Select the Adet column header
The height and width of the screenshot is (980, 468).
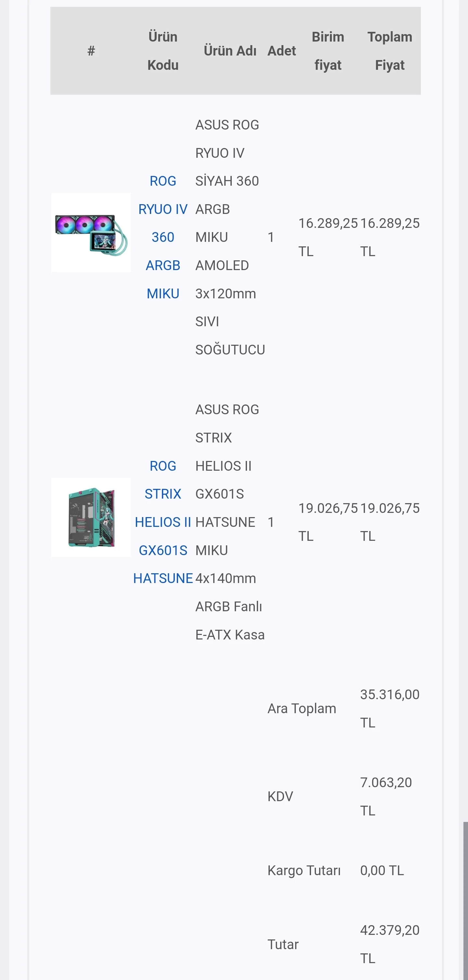[x=281, y=51]
